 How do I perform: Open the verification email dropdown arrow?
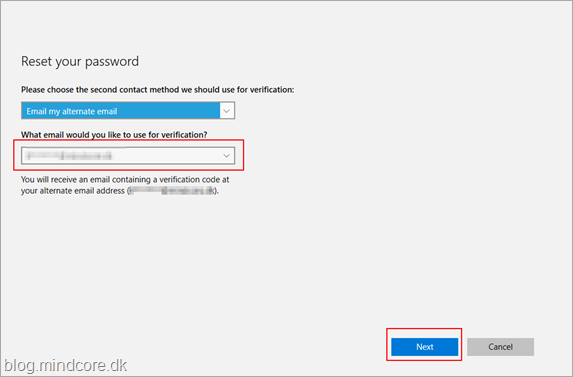point(227,156)
